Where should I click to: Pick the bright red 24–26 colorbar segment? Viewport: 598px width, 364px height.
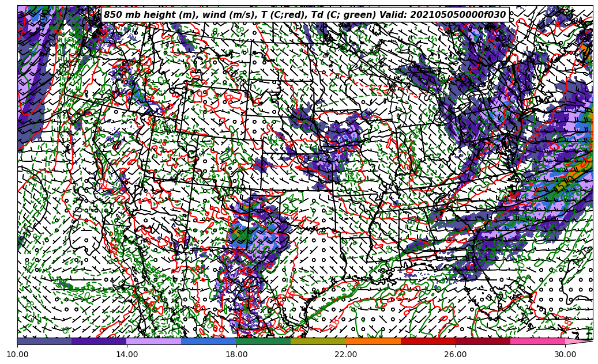click(x=428, y=341)
